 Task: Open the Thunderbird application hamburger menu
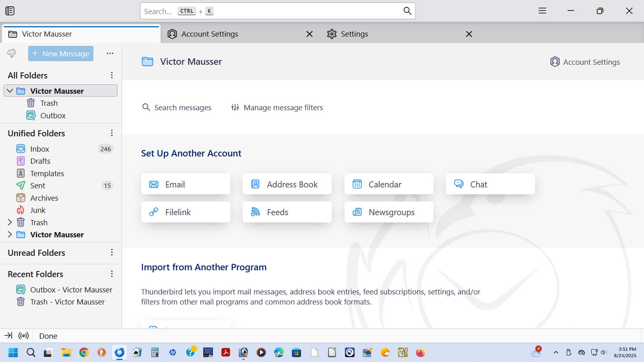[x=542, y=11]
